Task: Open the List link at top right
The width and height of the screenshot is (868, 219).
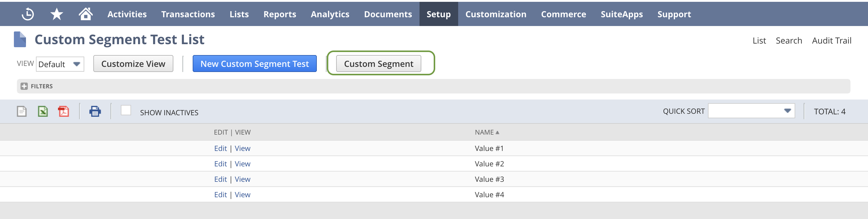Action: [759, 41]
